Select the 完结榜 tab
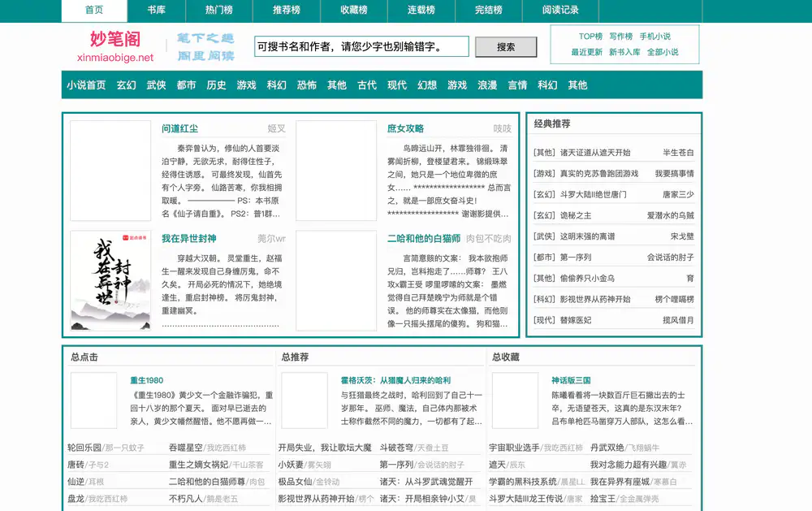This screenshot has width=812, height=511. coord(488,10)
